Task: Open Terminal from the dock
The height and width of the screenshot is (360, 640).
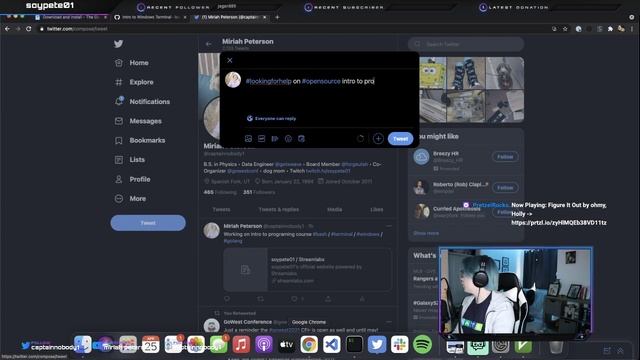Action: point(354,345)
